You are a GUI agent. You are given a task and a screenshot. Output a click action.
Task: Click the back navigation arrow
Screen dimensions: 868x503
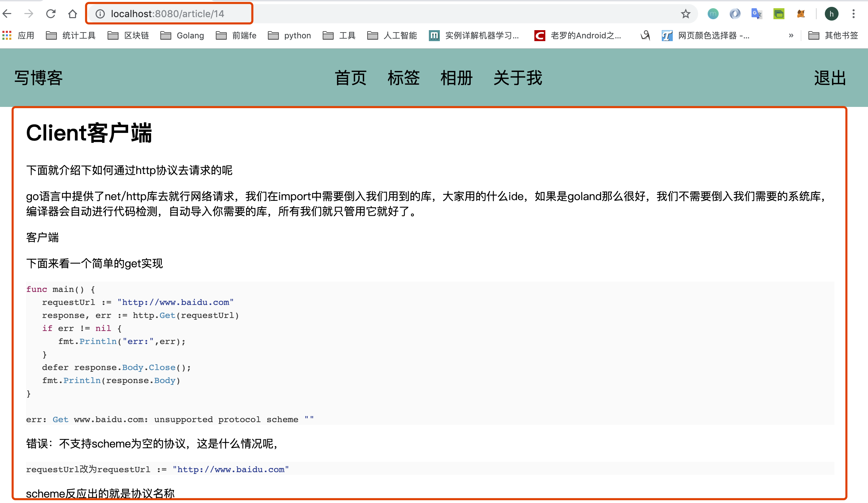pyautogui.click(x=7, y=14)
